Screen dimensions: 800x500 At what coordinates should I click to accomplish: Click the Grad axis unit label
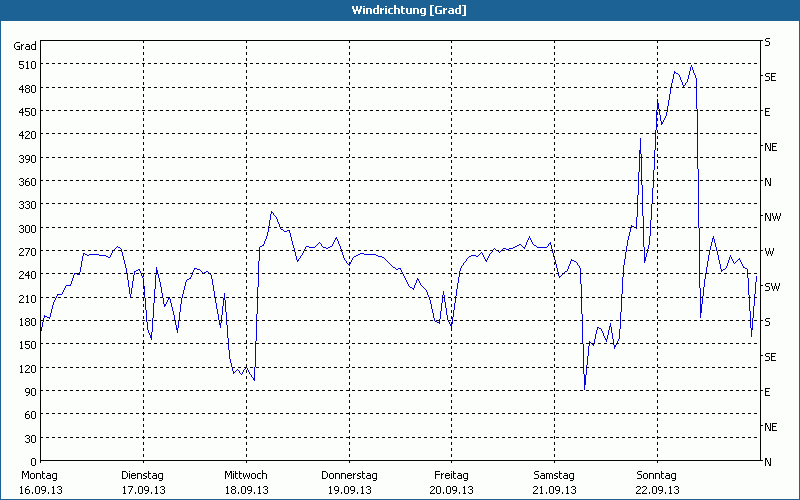(x=25, y=46)
